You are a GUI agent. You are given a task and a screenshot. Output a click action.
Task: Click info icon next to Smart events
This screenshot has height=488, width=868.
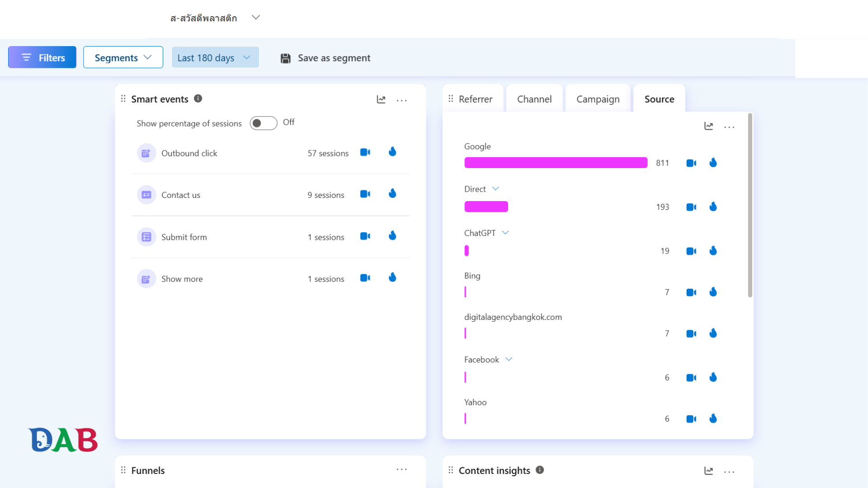tap(198, 99)
